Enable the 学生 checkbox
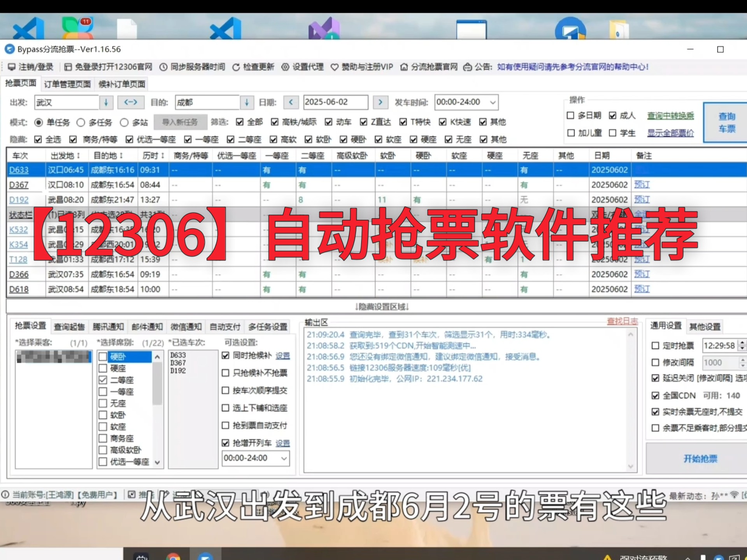Image resolution: width=747 pixels, height=560 pixels. pyautogui.click(x=613, y=133)
